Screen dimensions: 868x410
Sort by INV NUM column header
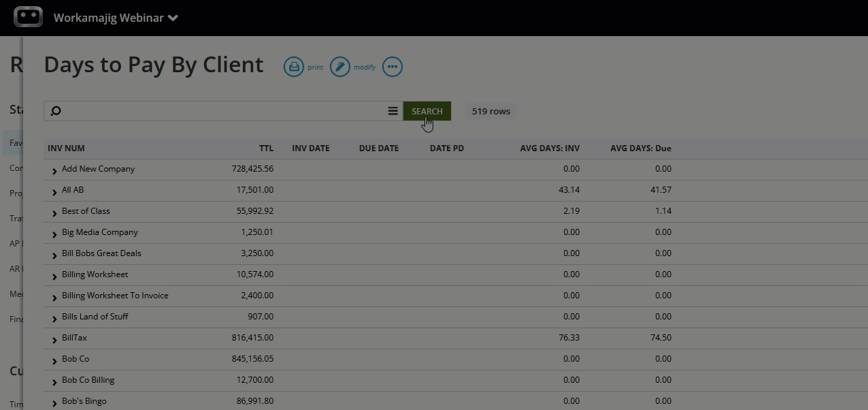[66, 148]
